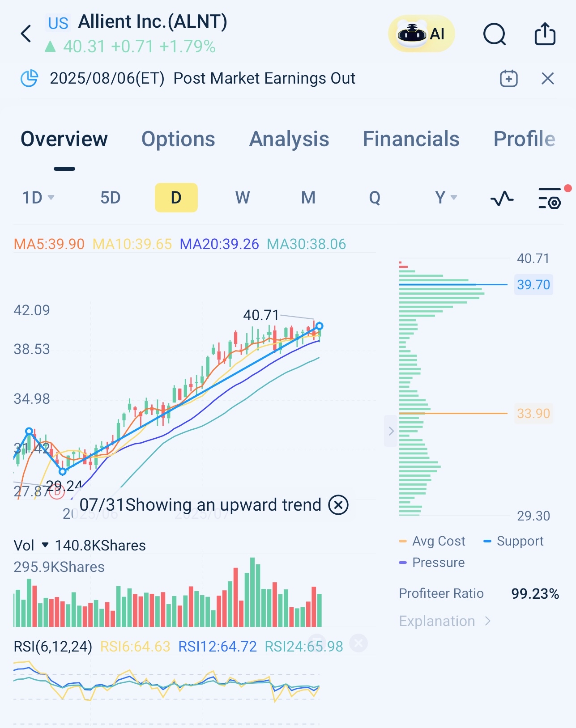Tap the search magnifier icon
The image size is (576, 728).
[x=494, y=34]
